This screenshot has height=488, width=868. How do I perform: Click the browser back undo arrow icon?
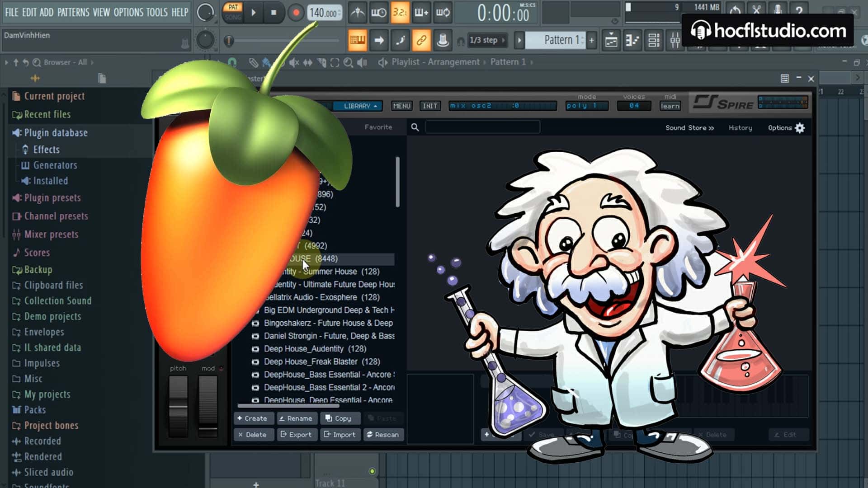click(26, 62)
